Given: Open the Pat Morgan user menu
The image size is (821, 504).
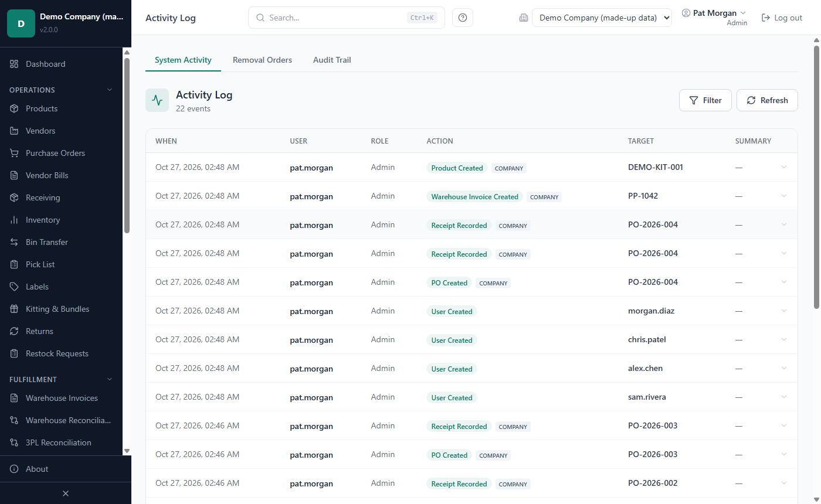Looking at the screenshot, I should tap(714, 18).
